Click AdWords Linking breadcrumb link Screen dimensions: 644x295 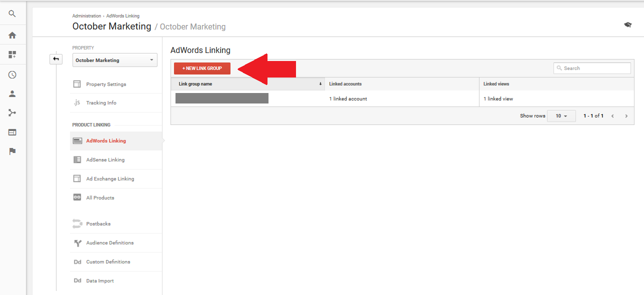(x=123, y=16)
